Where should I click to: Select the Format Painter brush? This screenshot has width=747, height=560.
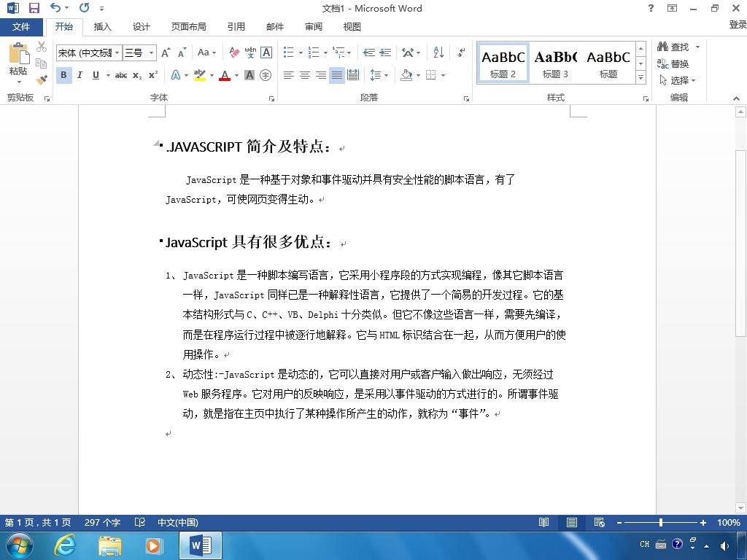(x=42, y=79)
